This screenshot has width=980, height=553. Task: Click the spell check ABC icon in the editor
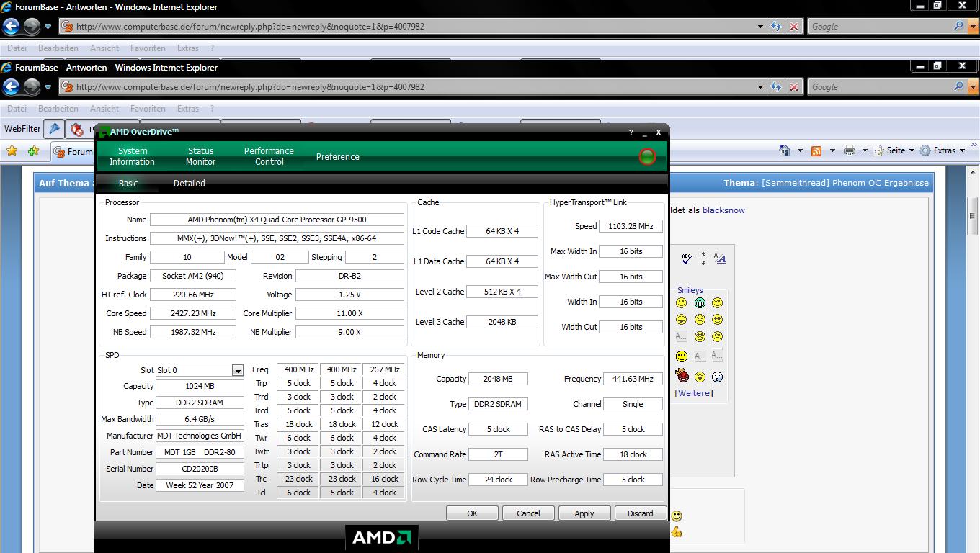click(x=687, y=258)
